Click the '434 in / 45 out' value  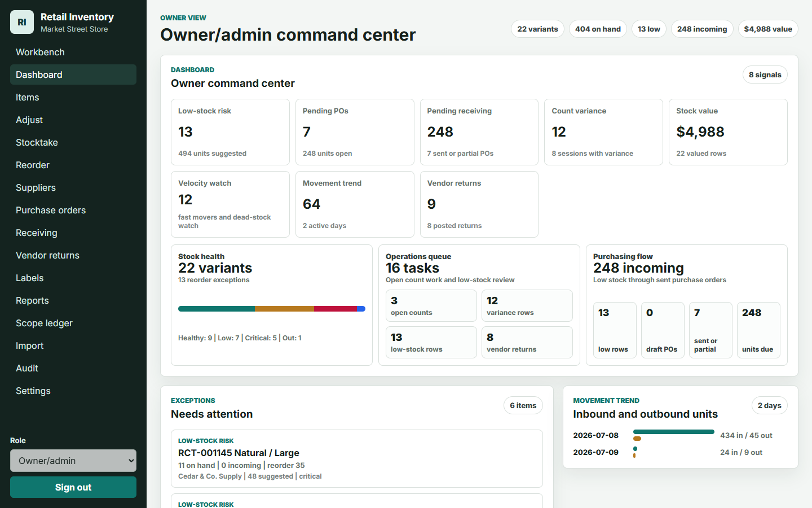click(x=746, y=435)
